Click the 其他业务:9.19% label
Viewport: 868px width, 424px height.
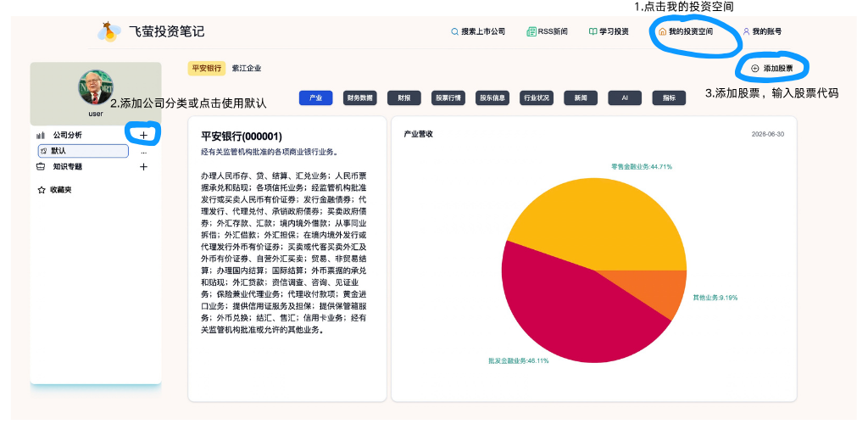(x=715, y=298)
